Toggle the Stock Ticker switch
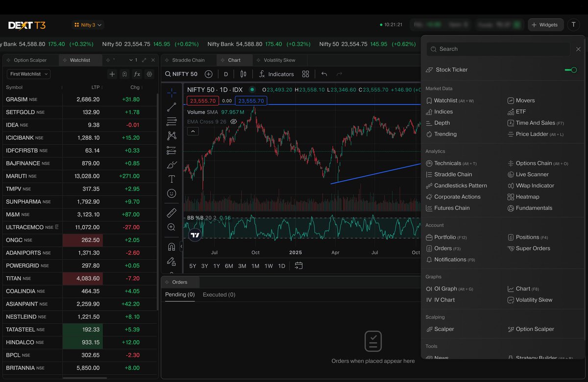This screenshot has width=588, height=382. pyautogui.click(x=571, y=70)
